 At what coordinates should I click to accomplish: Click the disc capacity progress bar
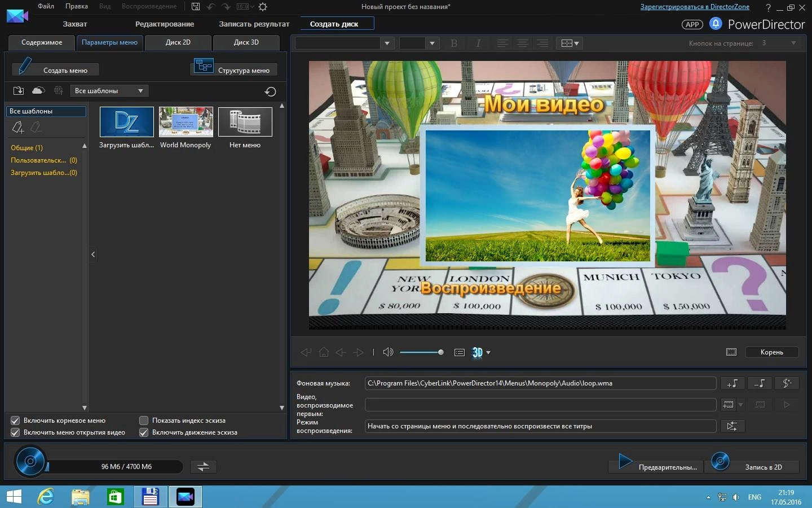coord(113,466)
